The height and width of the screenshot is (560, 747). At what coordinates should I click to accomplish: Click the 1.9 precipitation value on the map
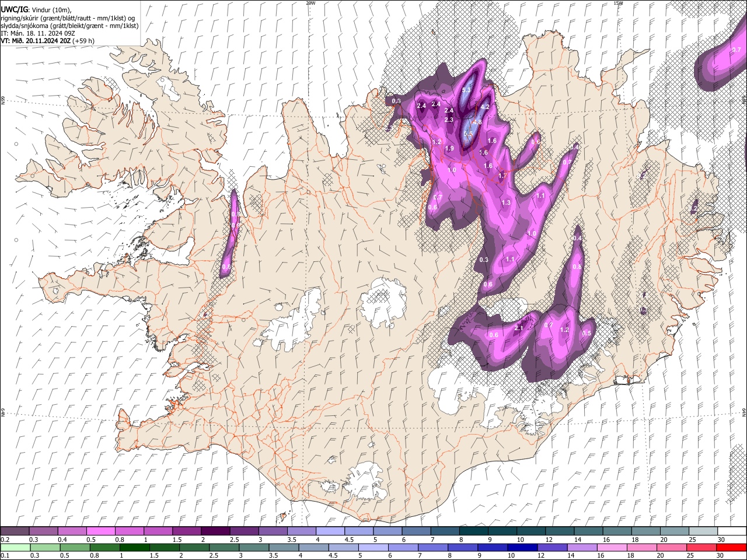click(x=449, y=149)
